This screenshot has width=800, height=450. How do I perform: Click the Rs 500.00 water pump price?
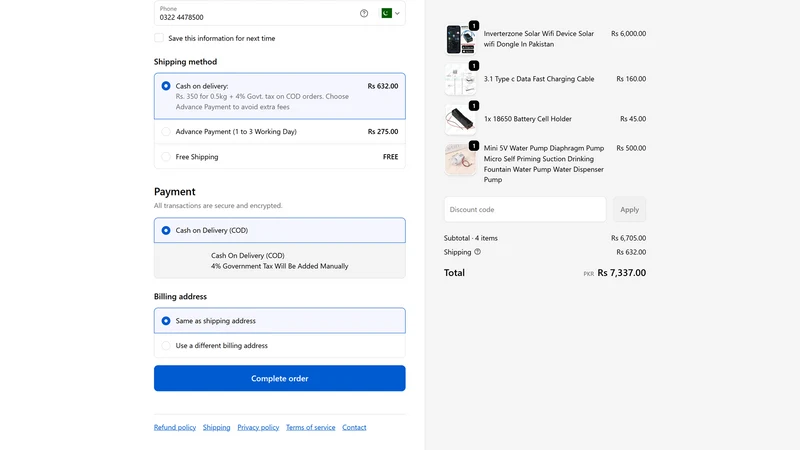click(x=631, y=148)
